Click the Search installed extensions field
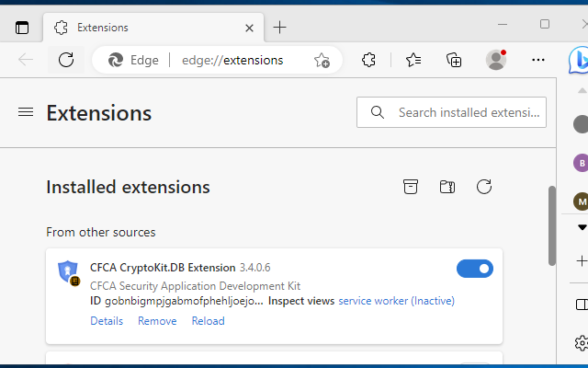The width and height of the screenshot is (588, 368). point(469,112)
